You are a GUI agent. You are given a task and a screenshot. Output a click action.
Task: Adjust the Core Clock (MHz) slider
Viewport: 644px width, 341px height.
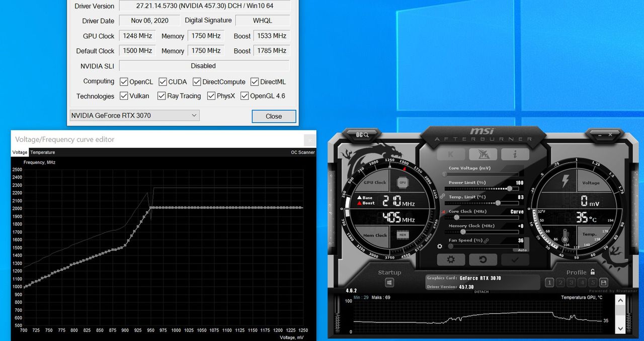click(x=481, y=217)
